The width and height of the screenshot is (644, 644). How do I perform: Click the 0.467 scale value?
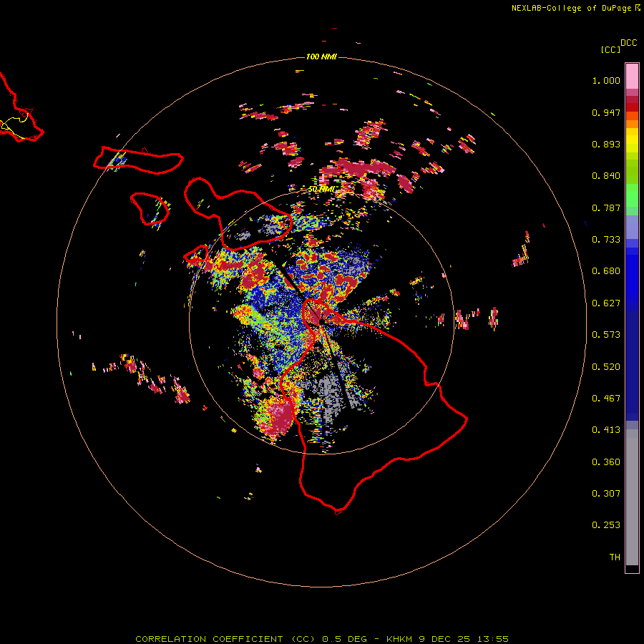point(606,399)
